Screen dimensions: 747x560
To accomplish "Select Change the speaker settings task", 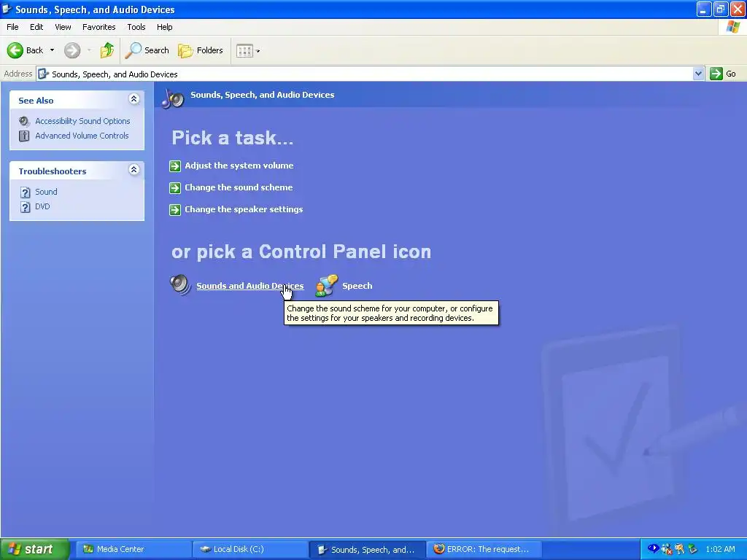I will pos(244,209).
